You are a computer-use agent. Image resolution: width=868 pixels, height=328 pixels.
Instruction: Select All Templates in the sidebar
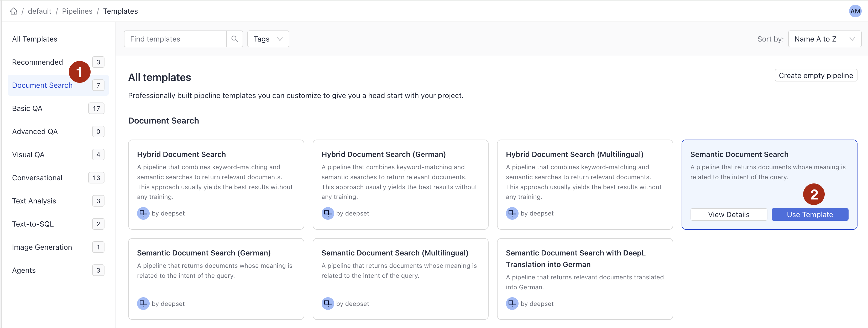coord(34,39)
